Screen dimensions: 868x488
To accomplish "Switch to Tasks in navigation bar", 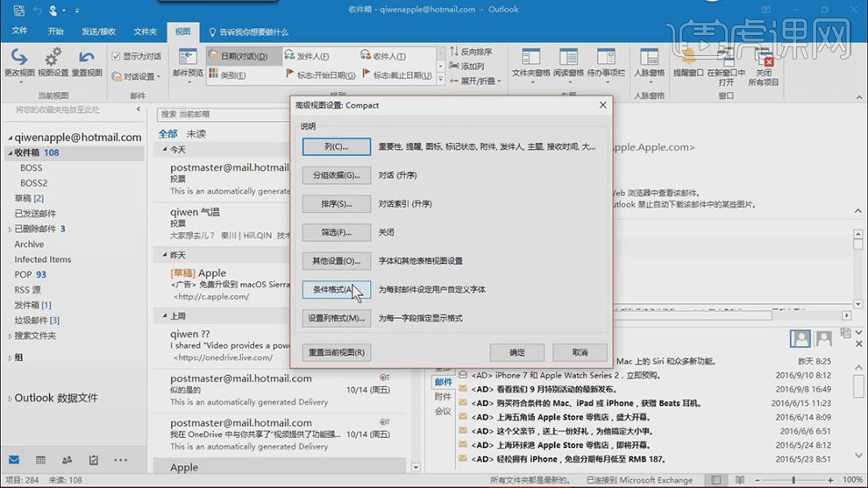I will (94, 460).
